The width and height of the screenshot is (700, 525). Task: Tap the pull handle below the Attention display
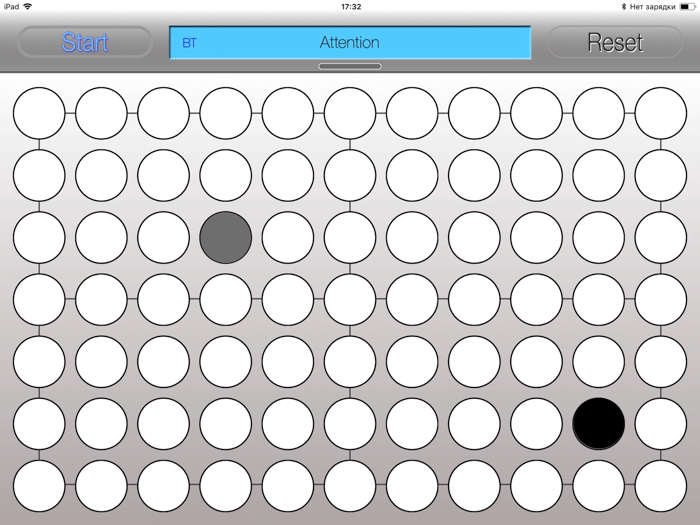350,66
